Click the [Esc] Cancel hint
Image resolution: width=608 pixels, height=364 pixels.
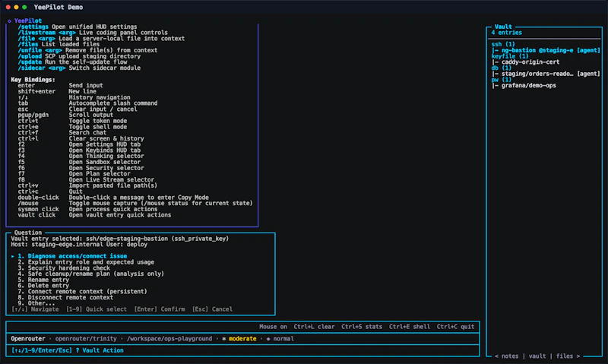pos(213,309)
